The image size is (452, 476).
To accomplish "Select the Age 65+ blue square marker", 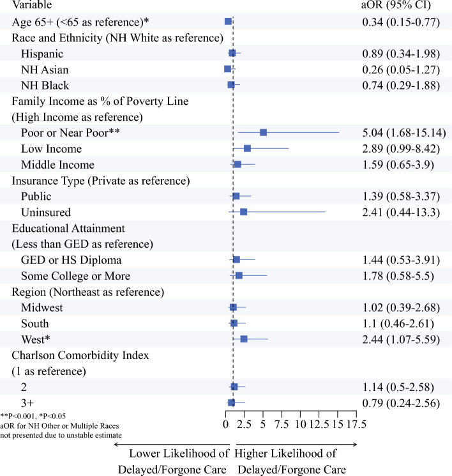I will point(228,22).
